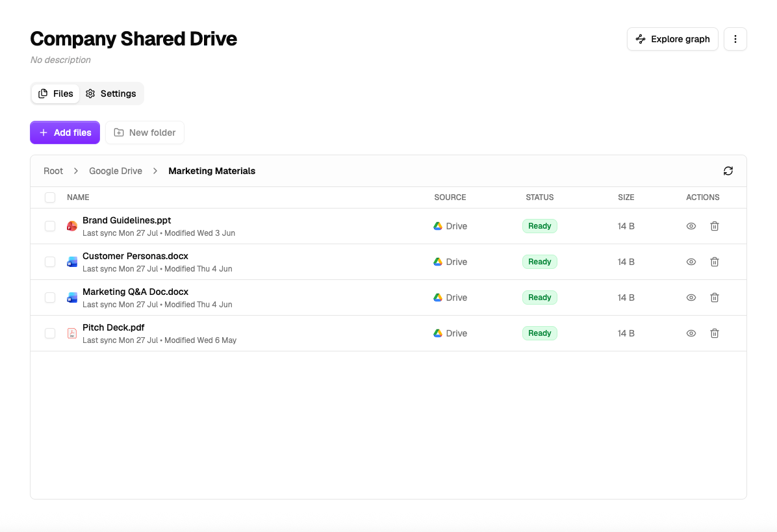The width and height of the screenshot is (777, 532).
Task: Switch to the Files tab
Action: click(55, 94)
